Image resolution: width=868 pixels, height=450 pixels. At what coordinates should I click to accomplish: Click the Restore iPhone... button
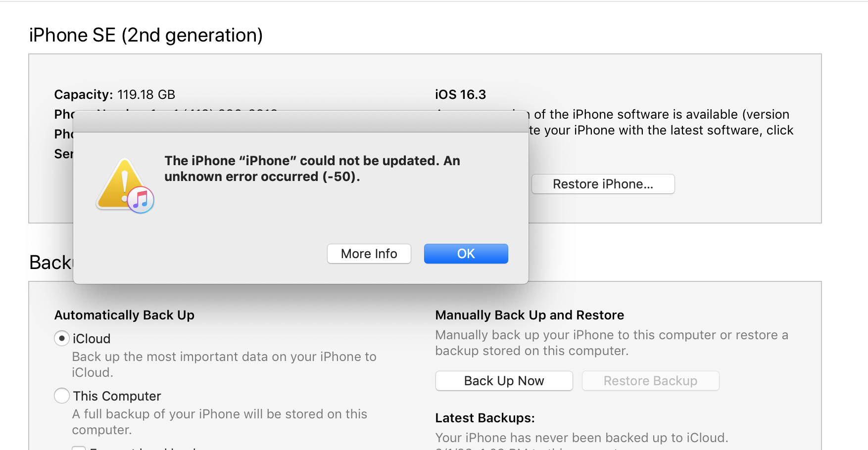pos(603,184)
